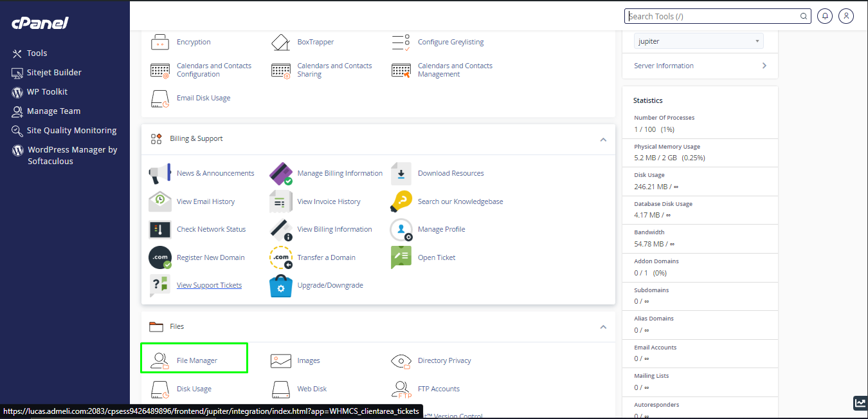Register a new domain
This screenshot has width=868, height=419.
click(210, 257)
